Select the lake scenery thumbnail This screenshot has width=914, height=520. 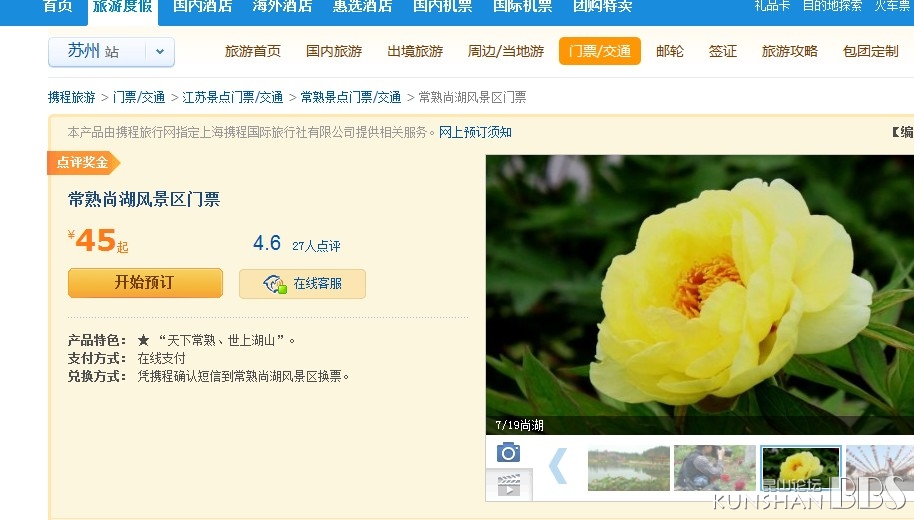pos(629,468)
